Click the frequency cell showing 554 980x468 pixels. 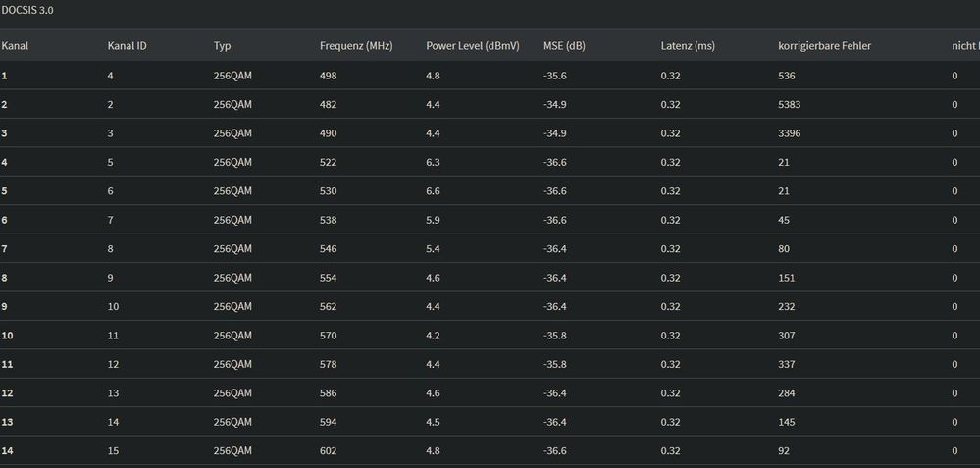328,278
